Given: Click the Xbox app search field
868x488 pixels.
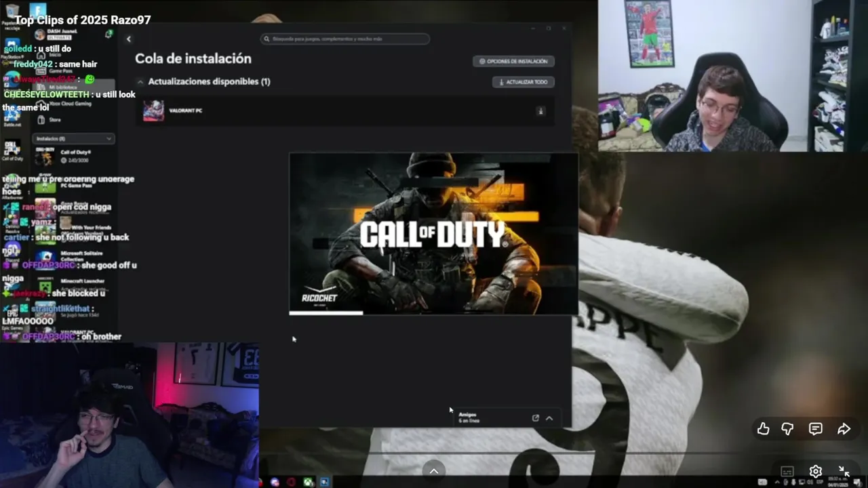Looking at the screenshot, I should coord(345,39).
